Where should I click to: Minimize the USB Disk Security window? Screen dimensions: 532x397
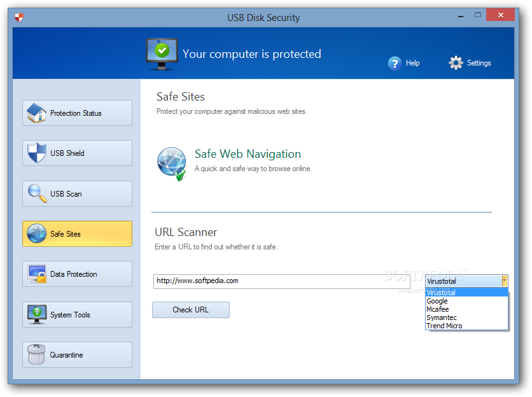point(461,16)
